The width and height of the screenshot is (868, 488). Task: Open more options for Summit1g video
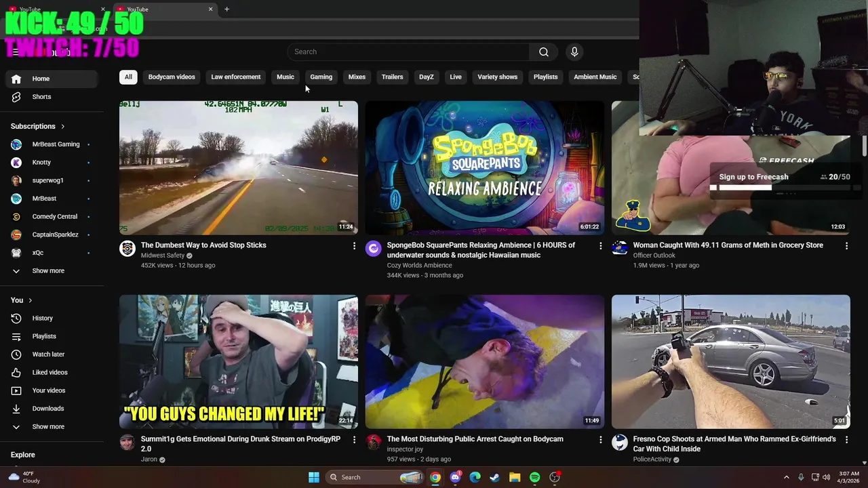tap(354, 440)
